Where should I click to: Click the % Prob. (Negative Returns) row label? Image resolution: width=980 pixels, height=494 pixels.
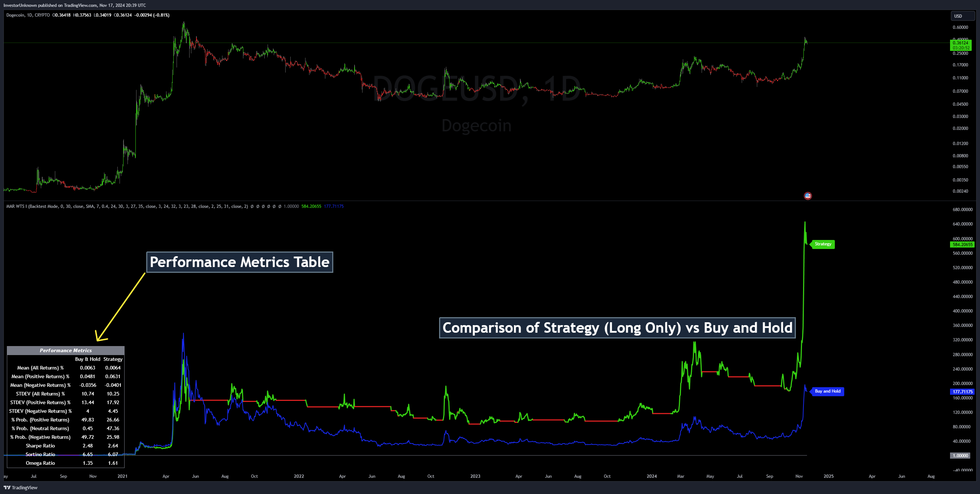click(40, 437)
